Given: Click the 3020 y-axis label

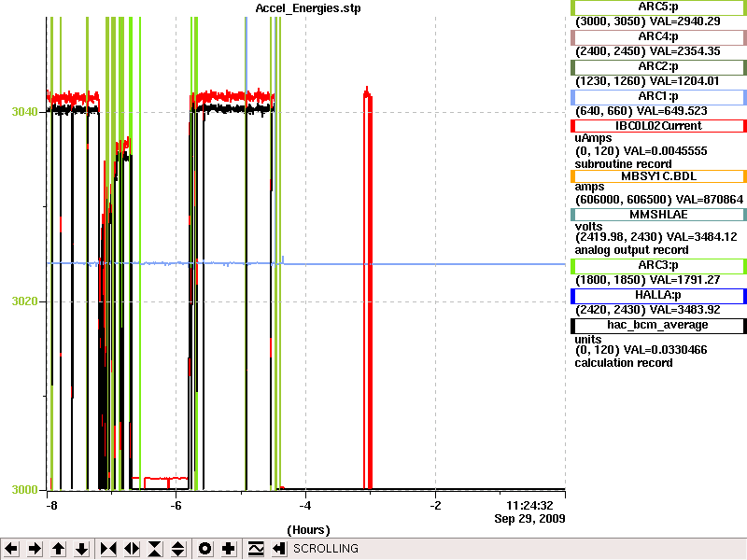Looking at the screenshot, I should 24,301.
